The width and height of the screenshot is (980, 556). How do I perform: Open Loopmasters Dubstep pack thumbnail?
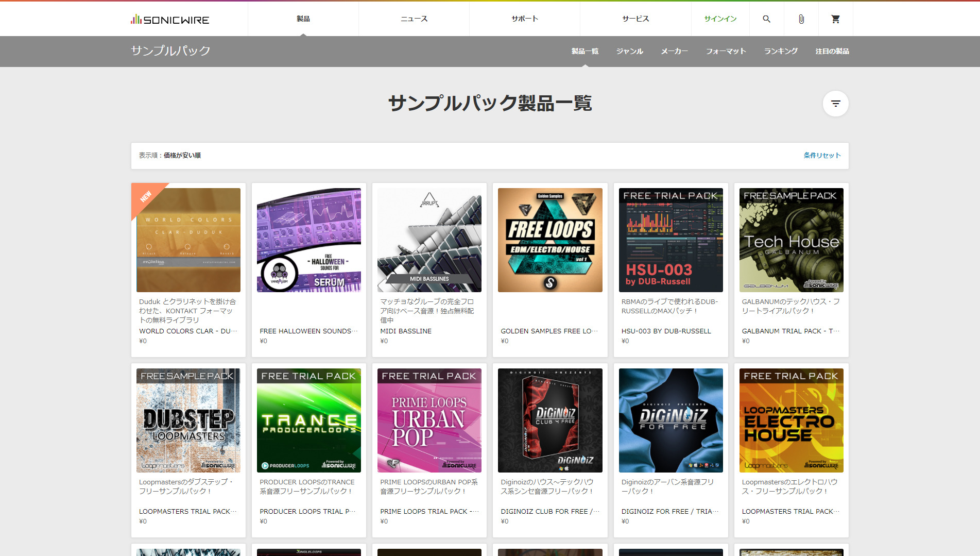point(188,420)
